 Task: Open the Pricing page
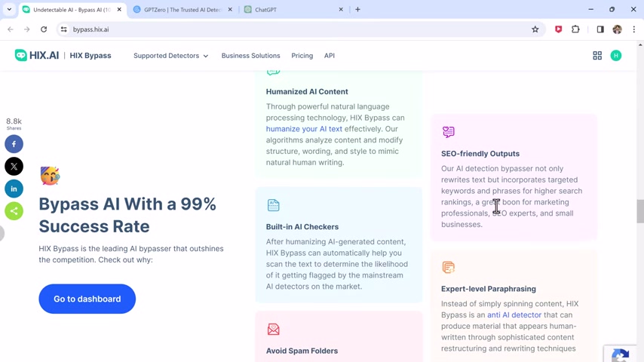coord(302,56)
